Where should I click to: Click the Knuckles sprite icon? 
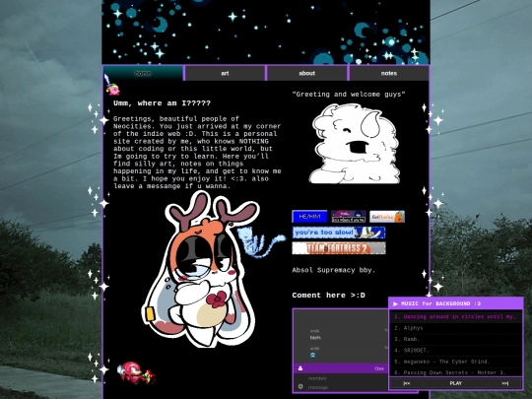tap(136, 373)
